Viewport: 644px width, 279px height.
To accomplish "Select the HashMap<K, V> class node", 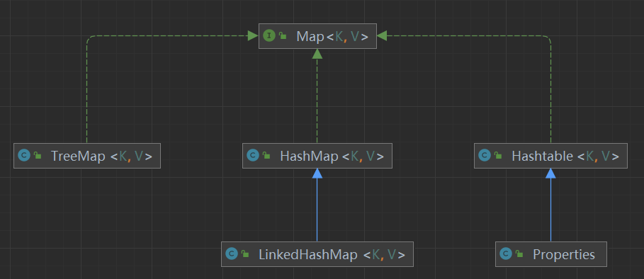I will (317, 156).
